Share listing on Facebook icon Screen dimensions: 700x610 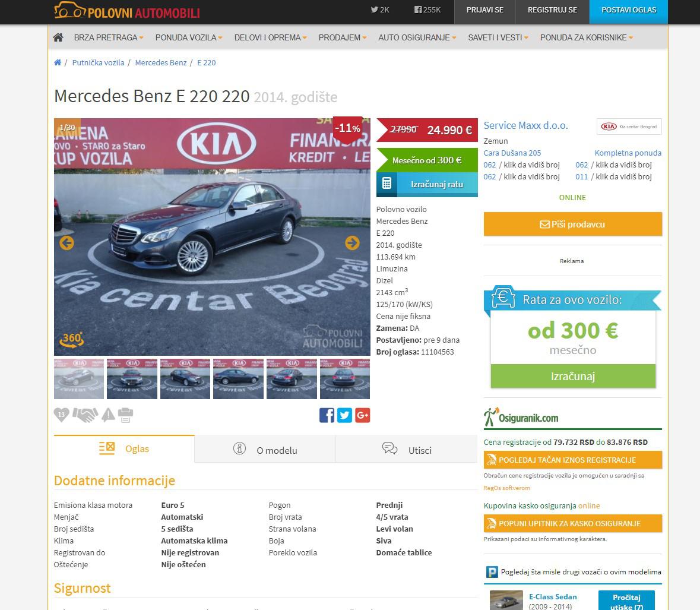pyautogui.click(x=327, y=415)
